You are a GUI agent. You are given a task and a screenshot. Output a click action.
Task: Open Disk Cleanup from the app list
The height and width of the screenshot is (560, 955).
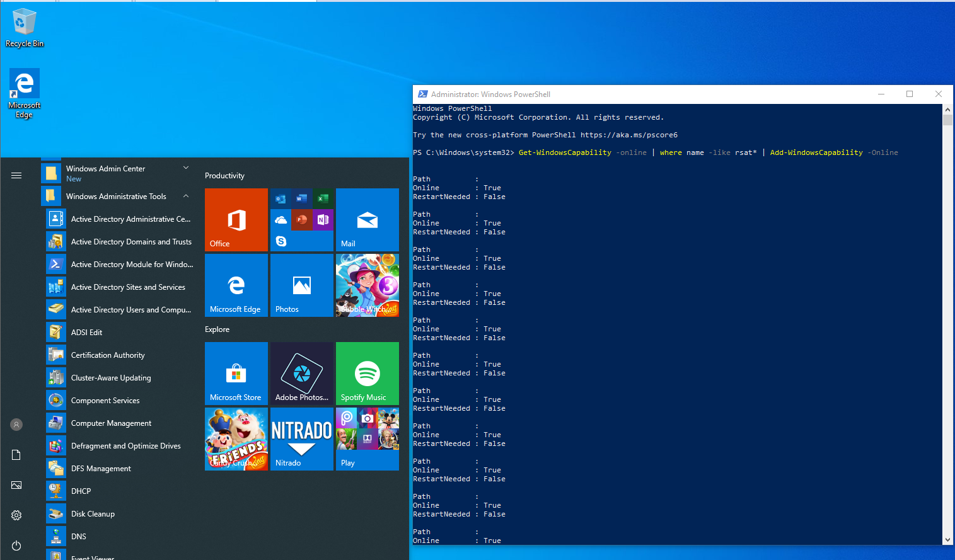[92, 513]
